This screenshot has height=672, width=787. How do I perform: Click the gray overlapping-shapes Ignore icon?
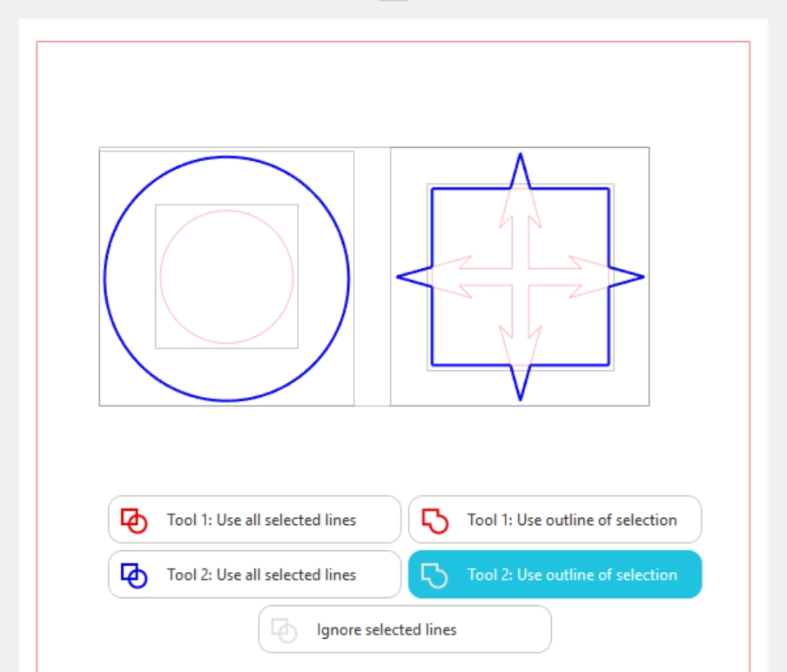[284, 630]
